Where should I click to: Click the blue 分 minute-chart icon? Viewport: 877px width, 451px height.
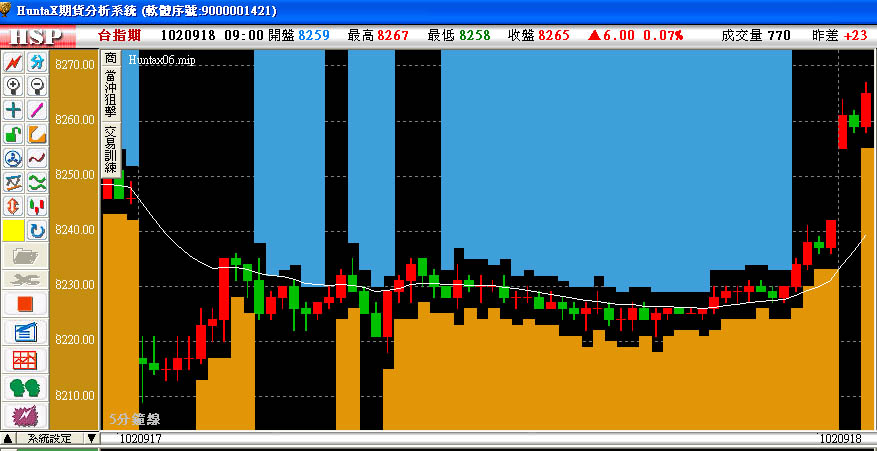pos(37,63)
